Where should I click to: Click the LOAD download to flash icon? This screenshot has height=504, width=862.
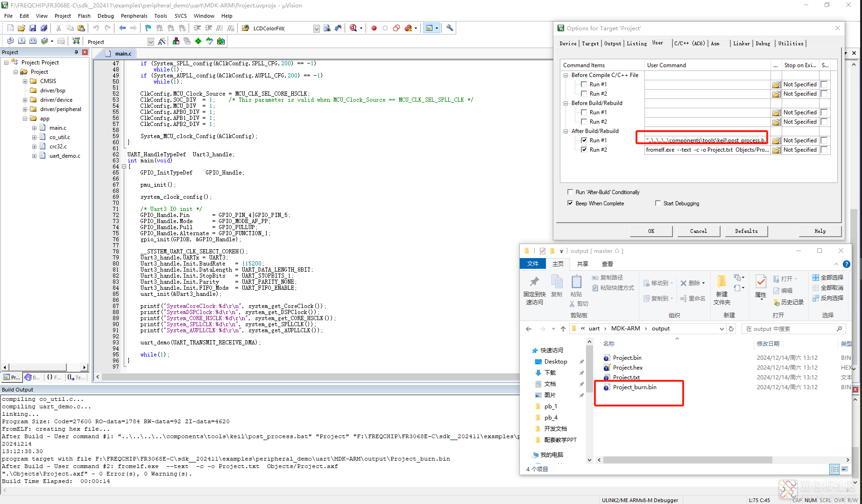(x=76, y=41)
